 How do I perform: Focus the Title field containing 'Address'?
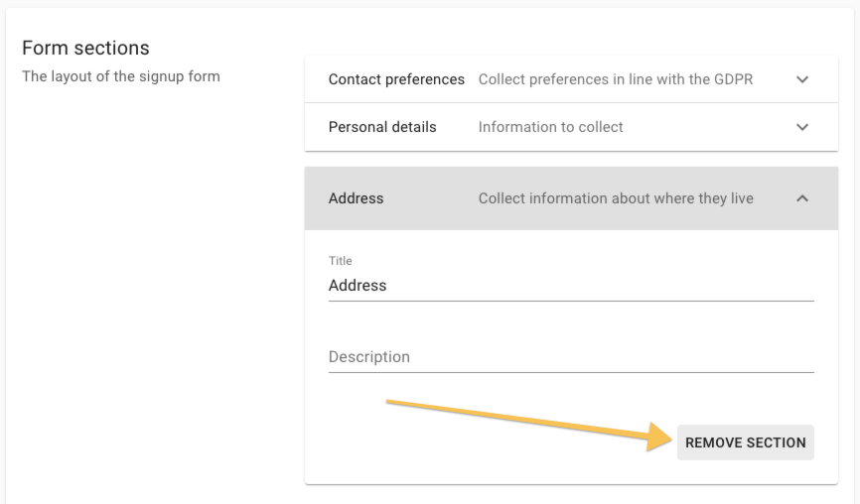coord(571,285)
